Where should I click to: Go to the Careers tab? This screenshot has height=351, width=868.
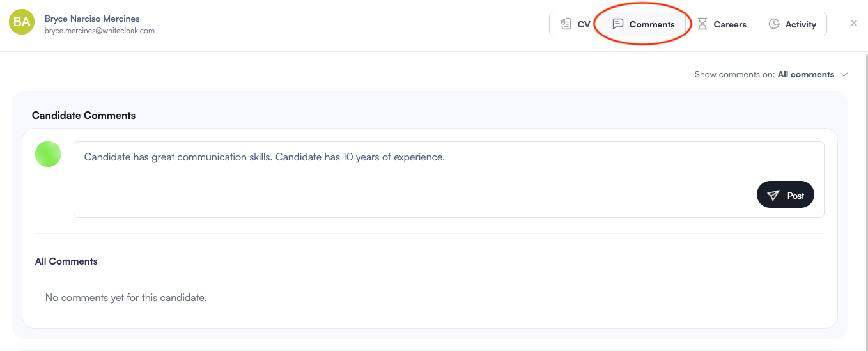[x=722, y=24]
